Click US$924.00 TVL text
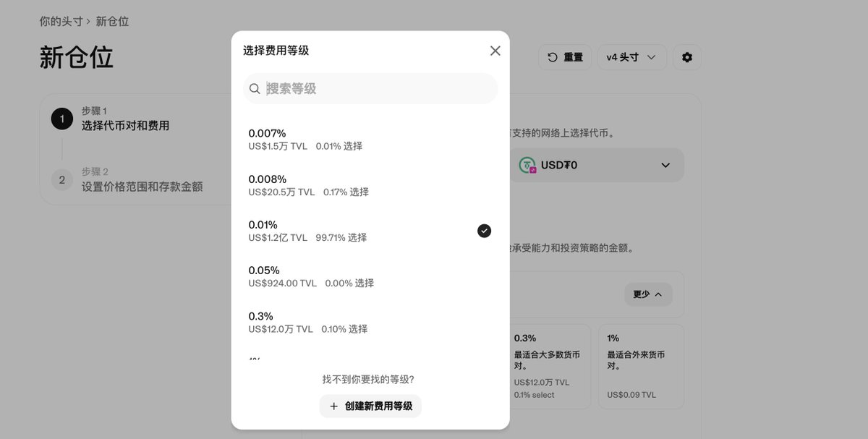Viewport: 868px width, 439px height. [283, 283]
